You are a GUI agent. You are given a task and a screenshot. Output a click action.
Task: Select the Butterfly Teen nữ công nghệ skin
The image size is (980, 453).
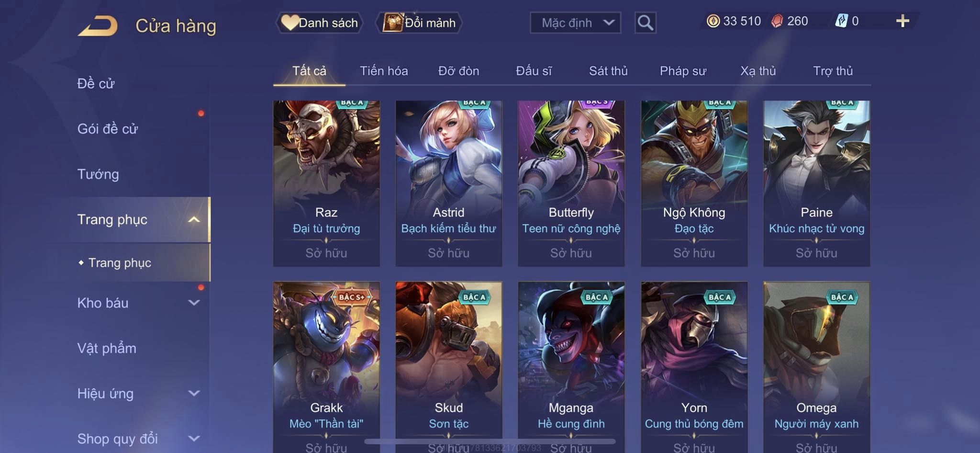point(571,183)
